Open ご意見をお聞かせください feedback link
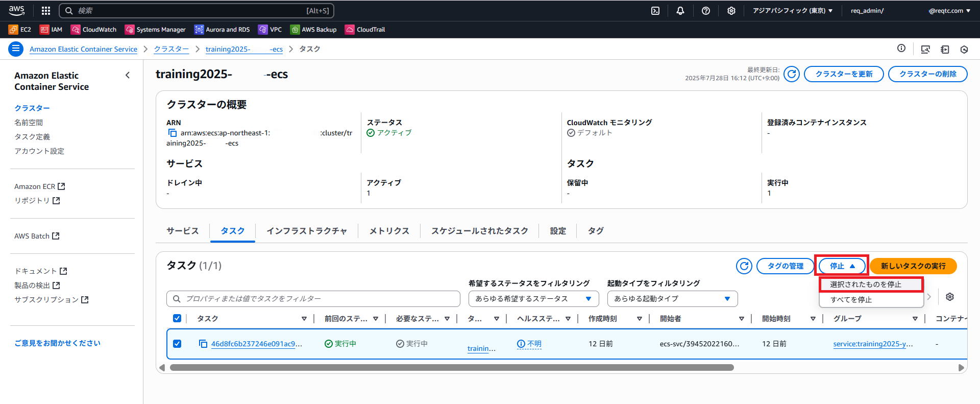This screenshot has width=980, height=404. point(57,343)
